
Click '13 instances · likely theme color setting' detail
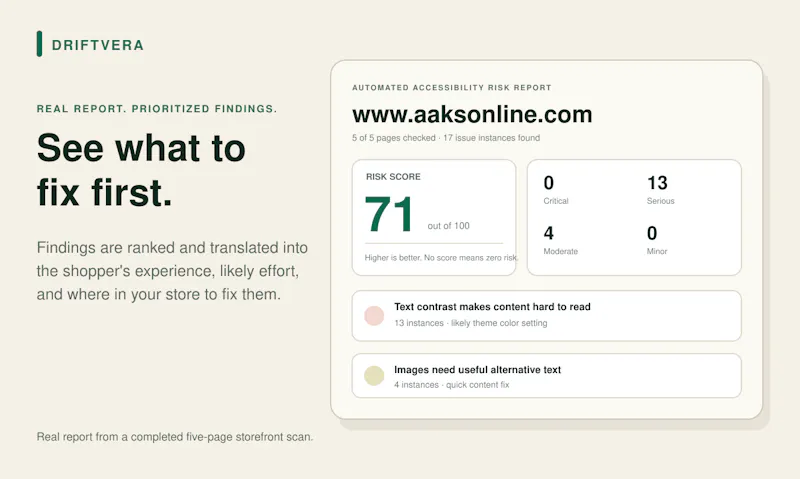pos(470,323)
